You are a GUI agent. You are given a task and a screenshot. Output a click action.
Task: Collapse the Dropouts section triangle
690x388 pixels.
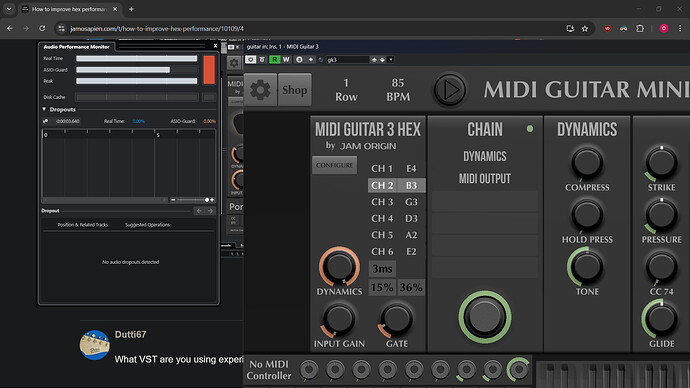44,109
